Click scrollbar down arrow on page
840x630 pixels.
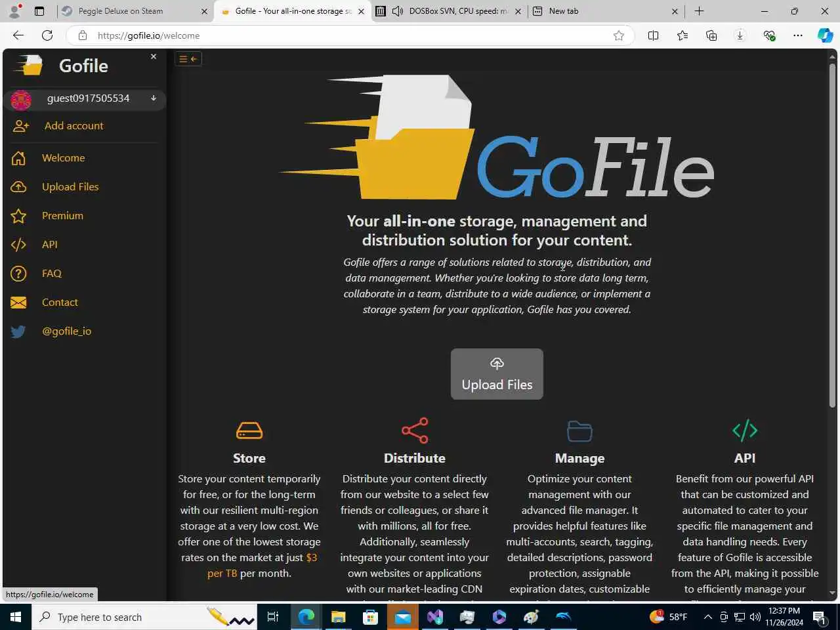832,593
